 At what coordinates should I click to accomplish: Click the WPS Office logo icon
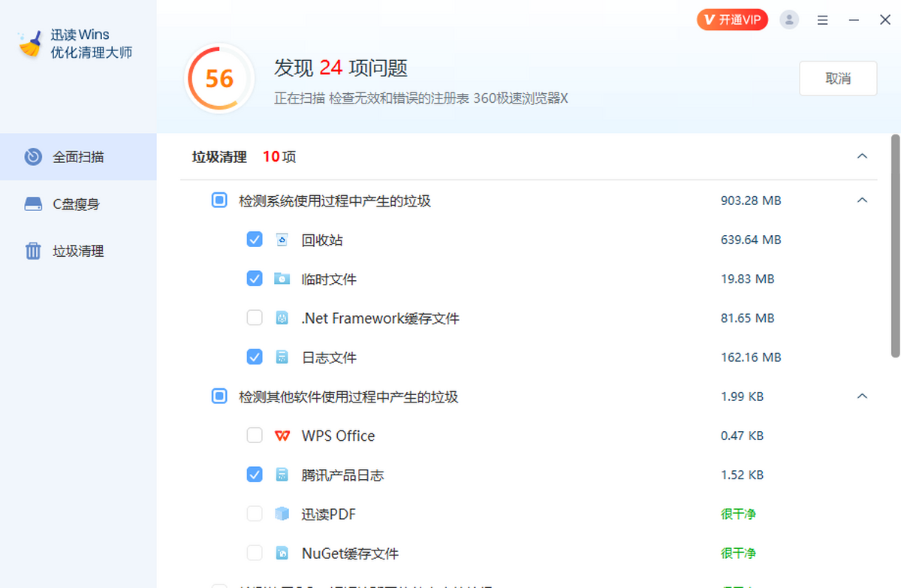(282, 436)
